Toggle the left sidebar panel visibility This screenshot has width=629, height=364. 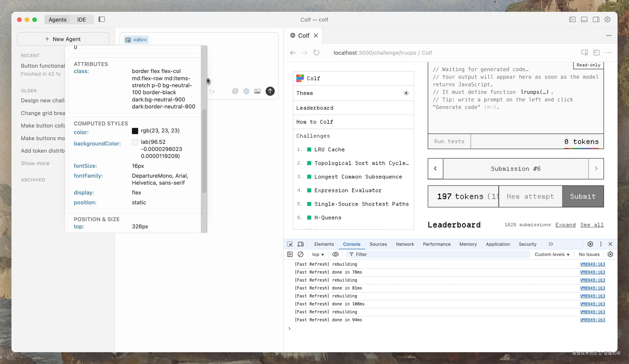102,19
